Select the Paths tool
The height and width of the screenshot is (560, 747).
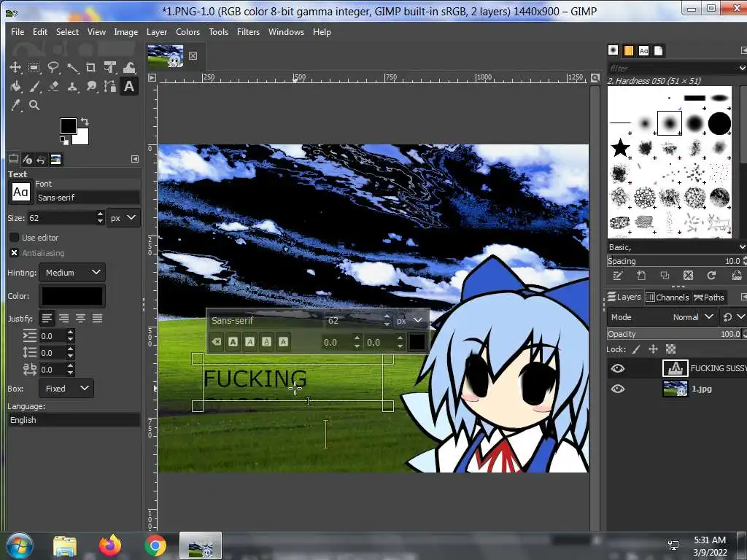coord(110,87)
